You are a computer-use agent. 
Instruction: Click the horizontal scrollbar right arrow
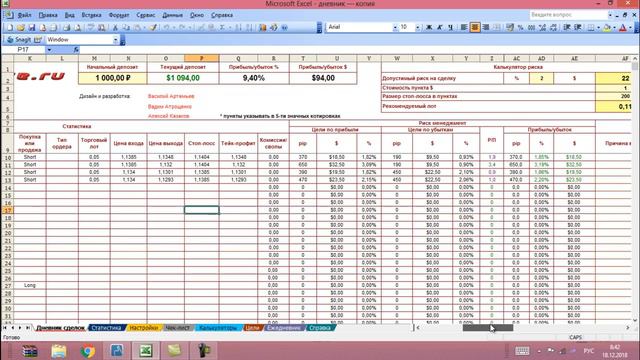point(628,328)
